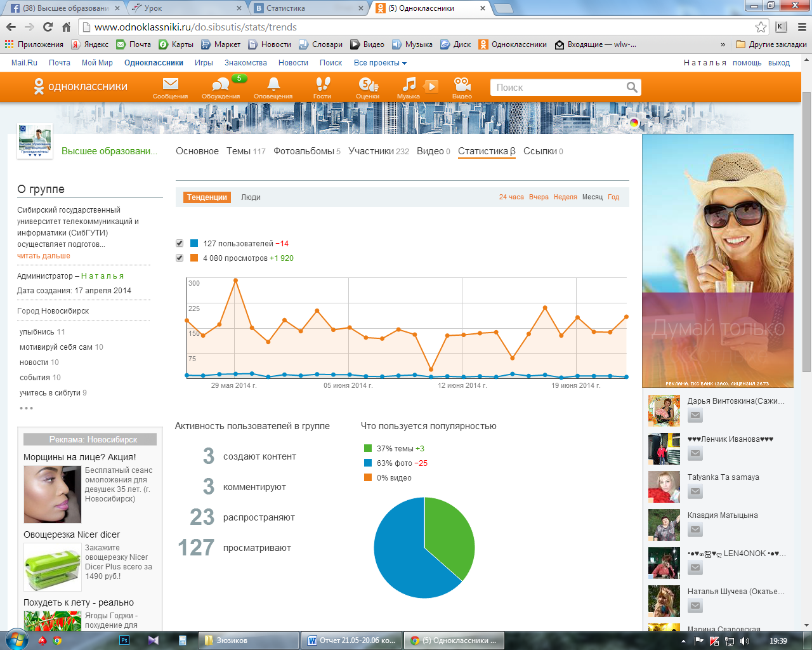Open the Фотоальбомы tab
The height and width of the screenshot is (650, 812).
pyautogui.click(x=307, y=151)
